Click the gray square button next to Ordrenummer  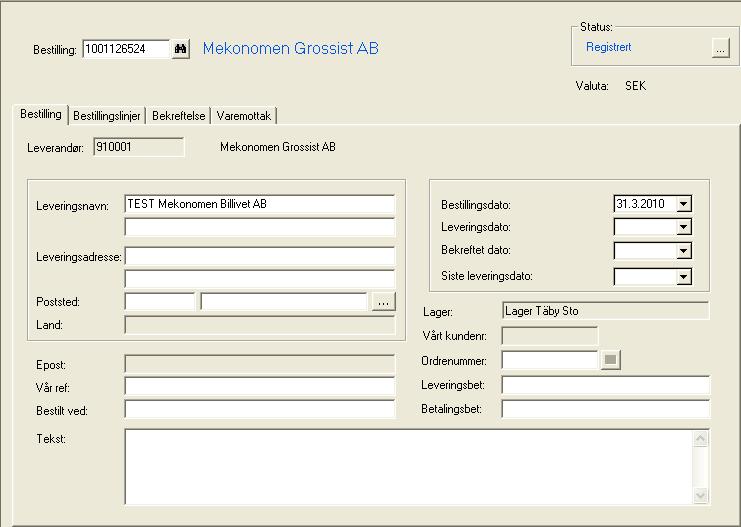pyautogui.click(x=610, y=360)
